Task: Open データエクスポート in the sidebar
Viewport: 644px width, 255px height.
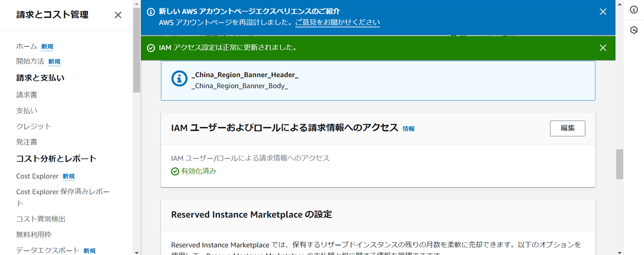Action: pyautogui.click(x=48, y=250)
